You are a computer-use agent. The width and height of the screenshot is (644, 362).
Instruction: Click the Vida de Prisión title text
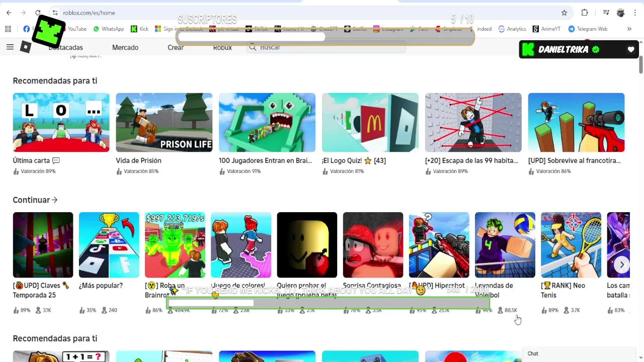pyautogui.click(x=138, y=160)
